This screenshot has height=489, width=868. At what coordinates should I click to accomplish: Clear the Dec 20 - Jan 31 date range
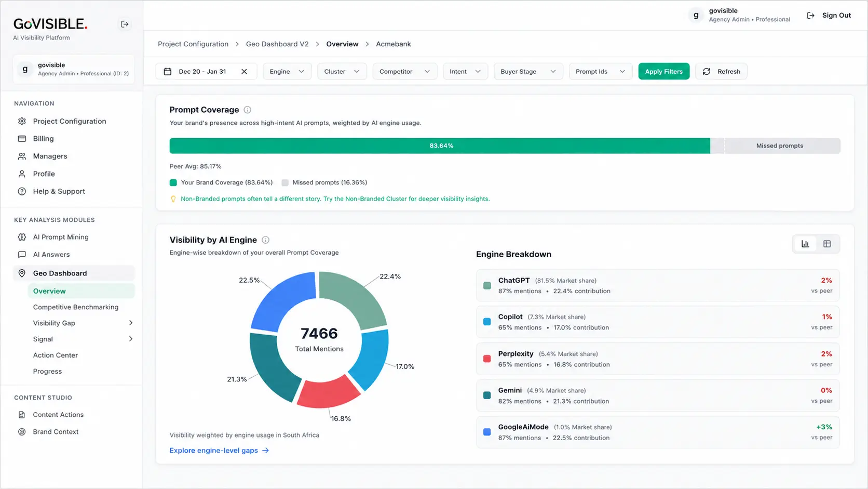pos(244,72)
